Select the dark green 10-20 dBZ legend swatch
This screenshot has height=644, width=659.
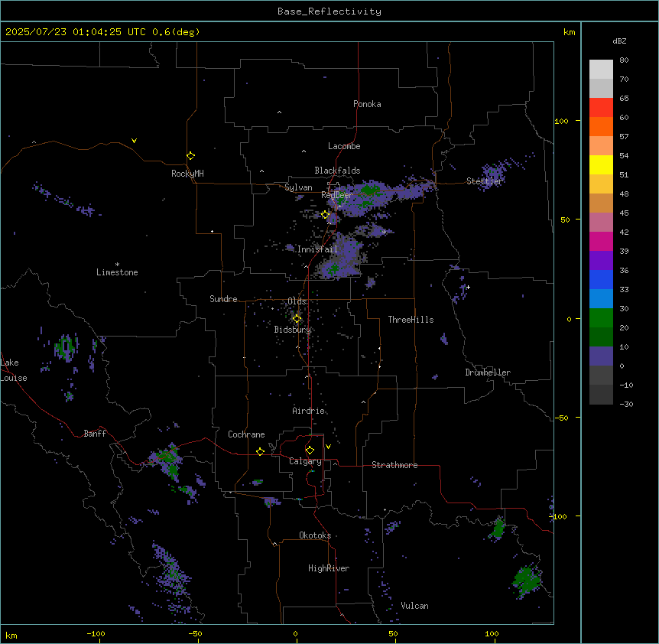pyautogui.click(x=601, y=337)
